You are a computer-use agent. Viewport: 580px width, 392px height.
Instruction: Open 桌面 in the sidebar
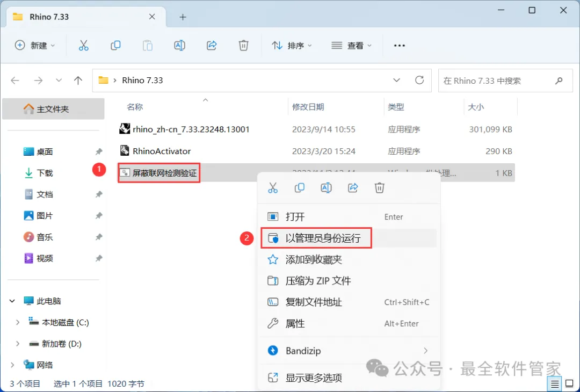45,151
